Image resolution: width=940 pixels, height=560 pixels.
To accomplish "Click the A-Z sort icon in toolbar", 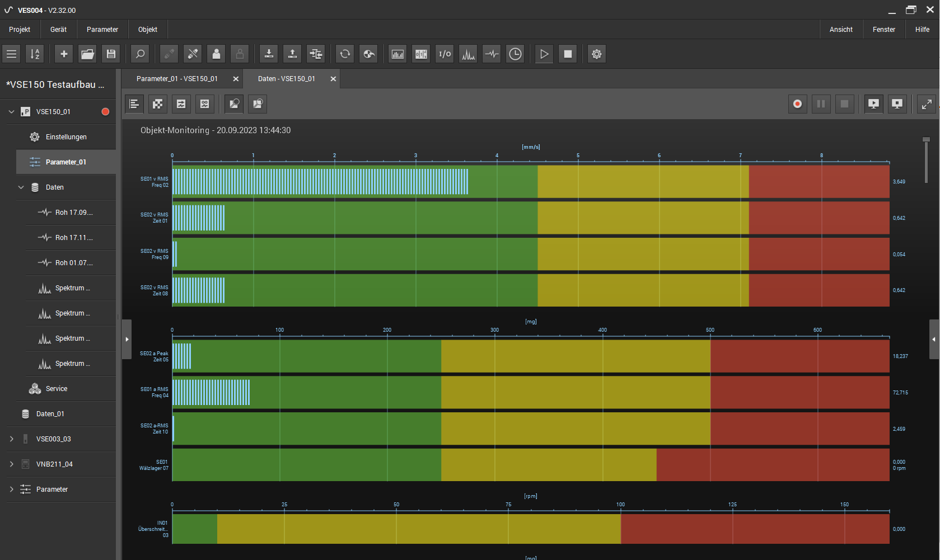I will pos(35,54).
